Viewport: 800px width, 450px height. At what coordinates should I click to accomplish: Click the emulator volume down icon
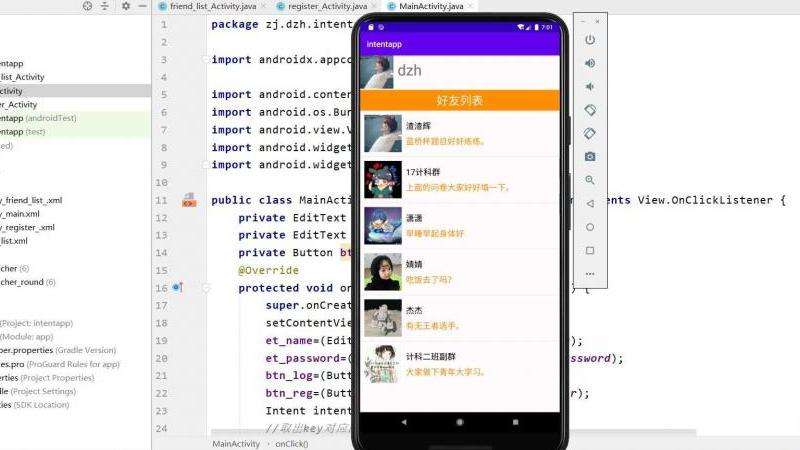click(x=590, y=86)
